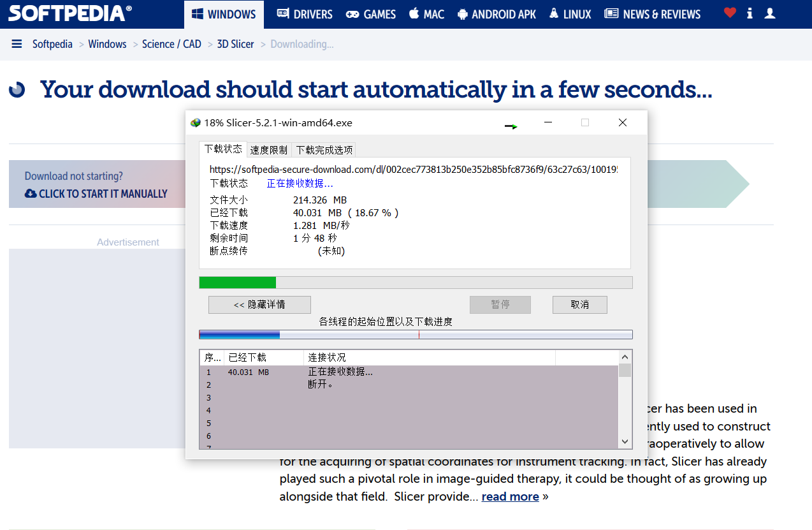Switch to the 速度限制 tab
Image resolution: width=812 pixels, height=530 pixels.
tap(268, 150)
